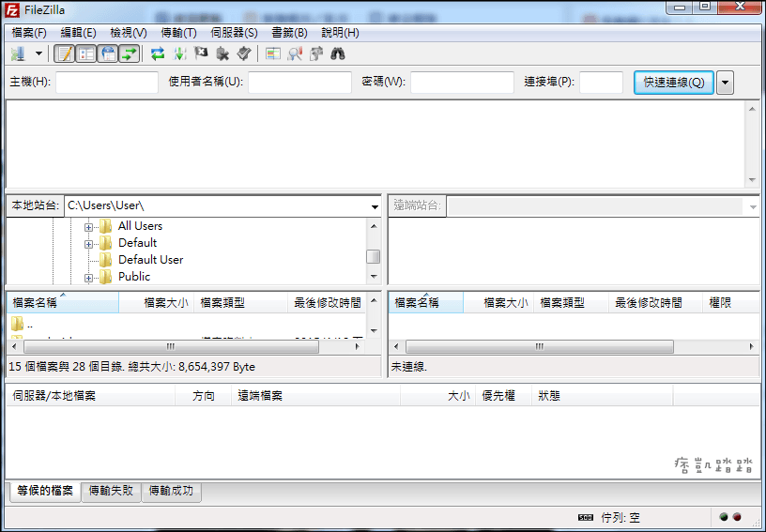Click the 快速連線(Q) button
The width and height of the screenshot is (766, 532).
(x=674, y=83)
